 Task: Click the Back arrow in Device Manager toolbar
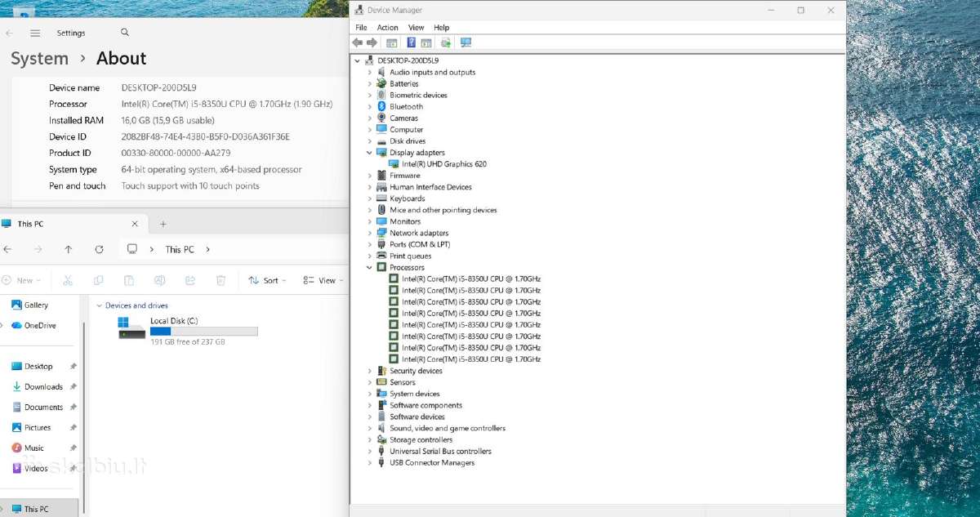point(358,42)
